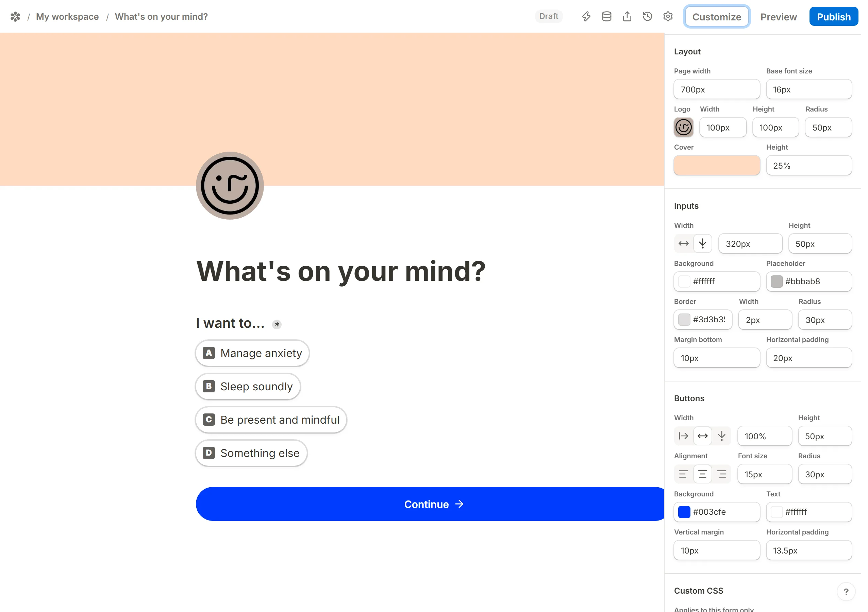Viewport: 868px width, 612px height.
Task: Edit the Cover Height 25% field
Action: click(808, 165)
